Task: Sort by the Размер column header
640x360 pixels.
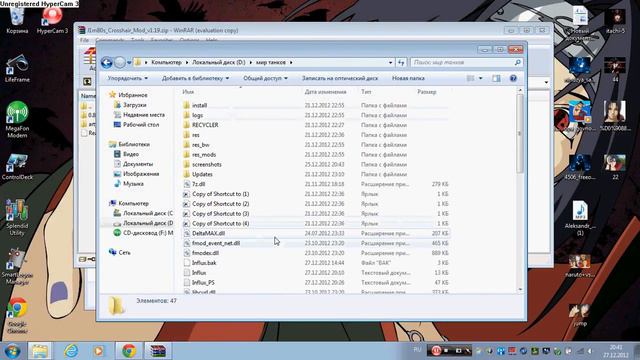Action: pyautogui.click(x=427, y=92)
